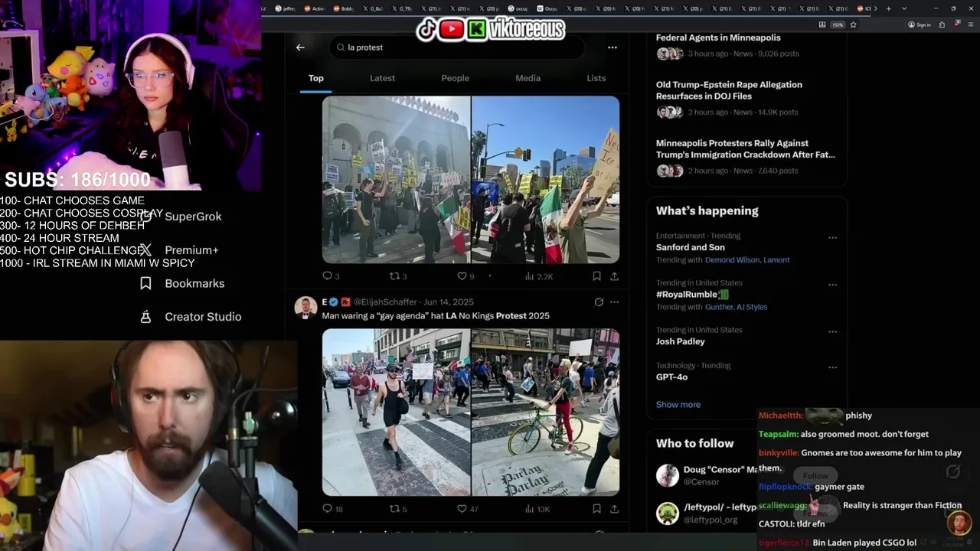Open the 150% zoom level indicator
This screenshot has width=980, height=551.
[838, 24]
